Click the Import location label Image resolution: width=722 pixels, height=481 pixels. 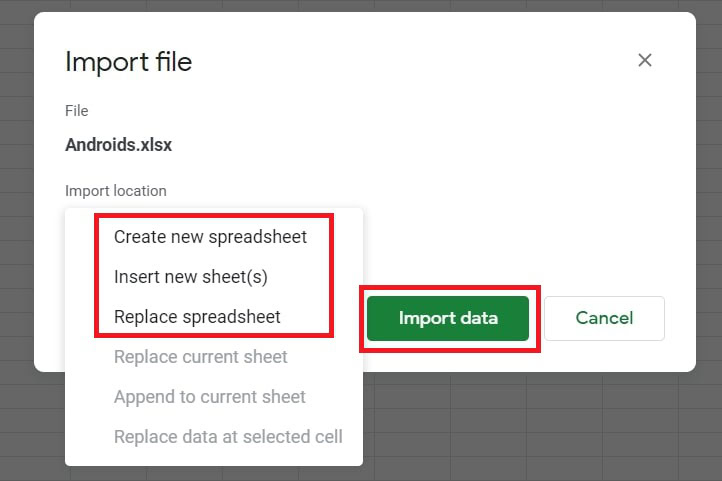(x=116, y=190)
